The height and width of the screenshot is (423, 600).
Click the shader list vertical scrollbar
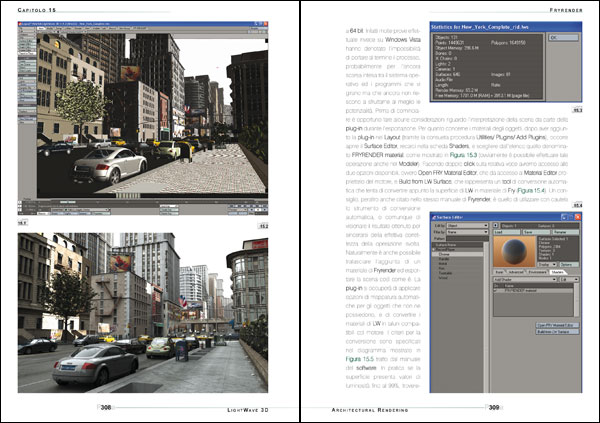click(577, 300)
